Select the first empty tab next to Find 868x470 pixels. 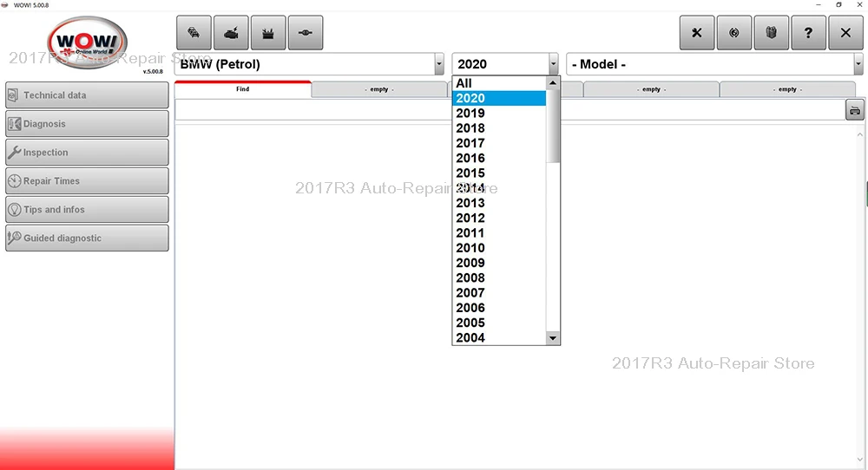pos(379,89)
